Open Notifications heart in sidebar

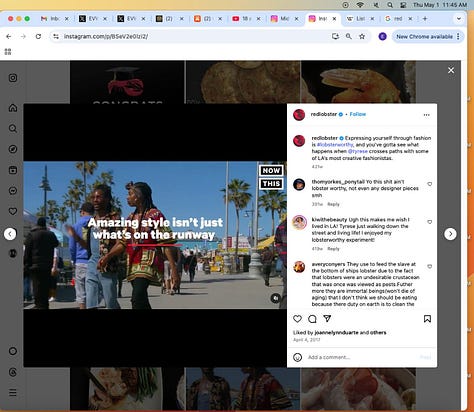tap(13, 211)
